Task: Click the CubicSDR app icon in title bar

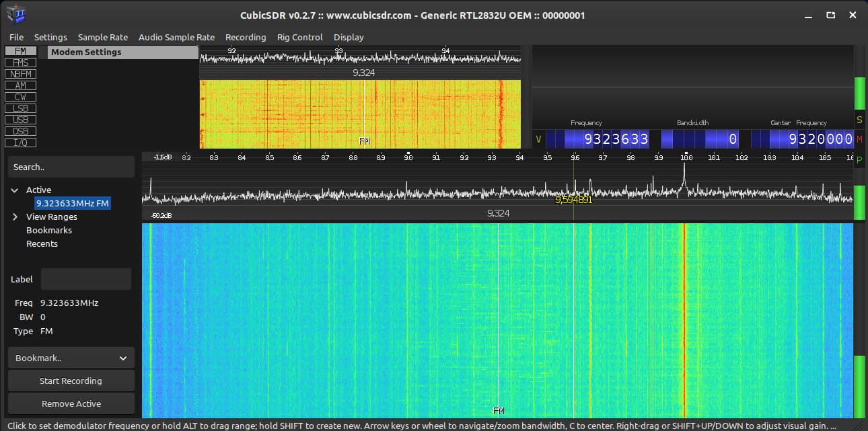Action: tap(15, 15)
